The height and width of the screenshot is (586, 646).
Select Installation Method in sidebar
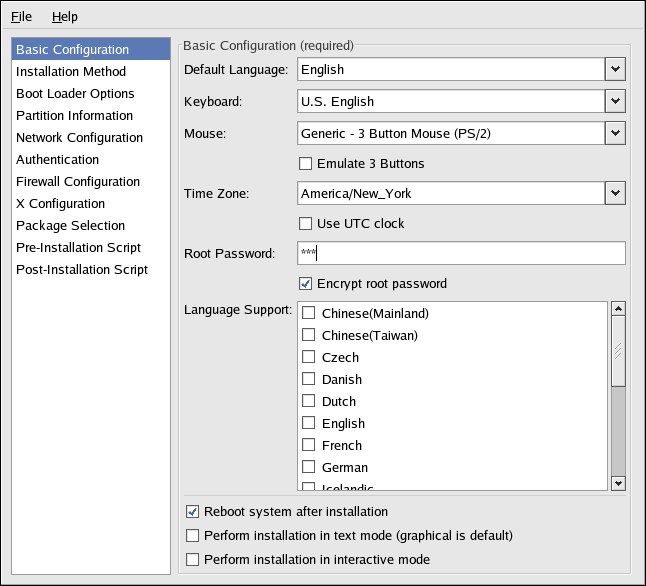tap(71, 72)
